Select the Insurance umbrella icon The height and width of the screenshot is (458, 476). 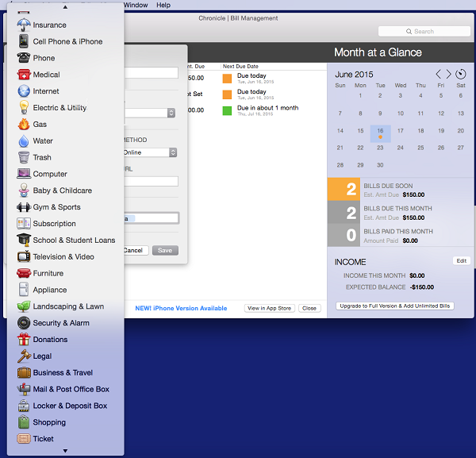[24, 25]
